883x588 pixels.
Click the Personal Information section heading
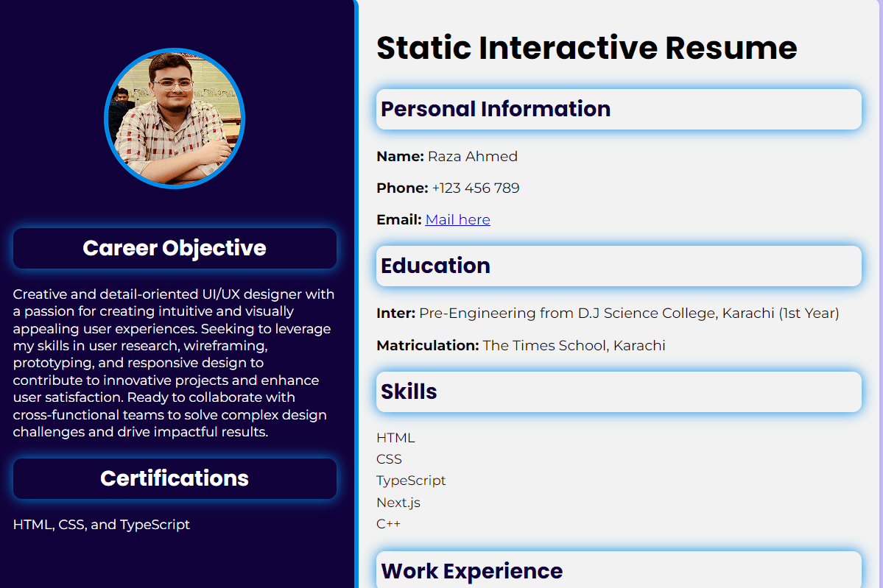point(619,109)
